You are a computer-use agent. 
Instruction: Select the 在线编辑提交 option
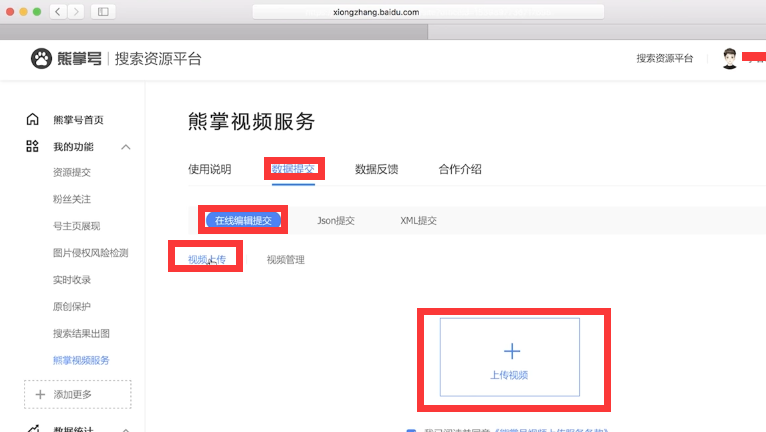coord(243,220)
